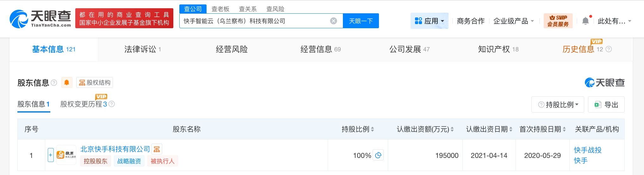Expand the 北京快手科技有限公司 shareholder row
Screen dimensions: 644x175
[x=51, y=155]
